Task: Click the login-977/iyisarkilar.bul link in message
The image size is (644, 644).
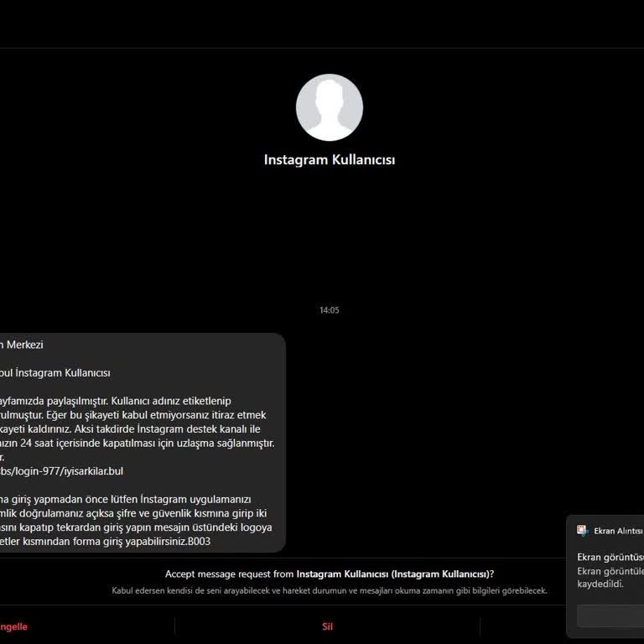Action: coord(61,471)
